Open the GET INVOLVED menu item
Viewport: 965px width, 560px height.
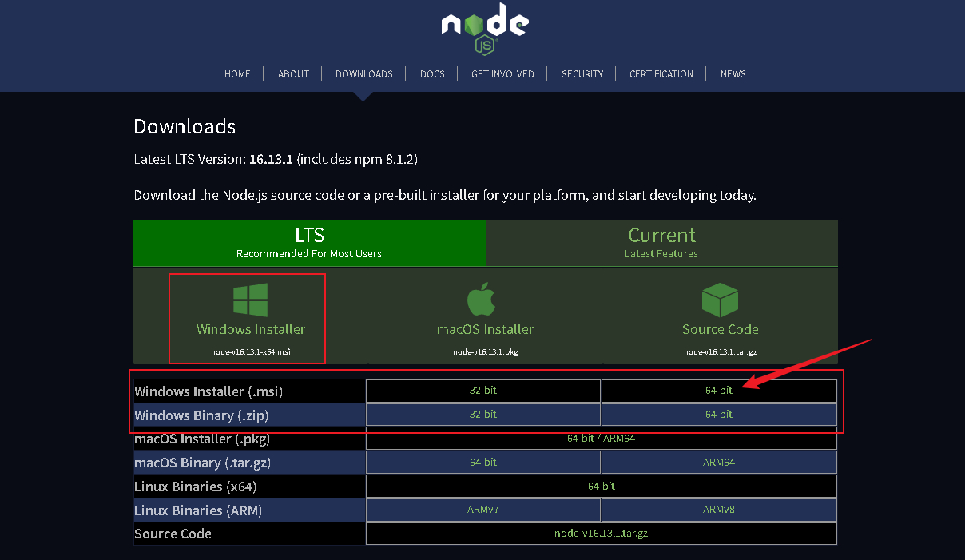coord(502,74)
